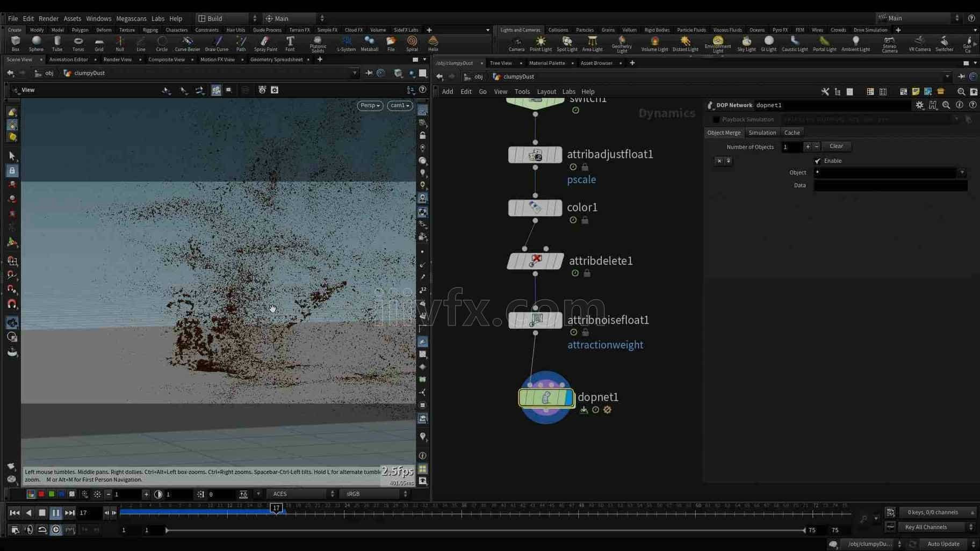Screen dimensions: 980x551
Task: Click the Metaball shelf tool
Action: point(369,44)
